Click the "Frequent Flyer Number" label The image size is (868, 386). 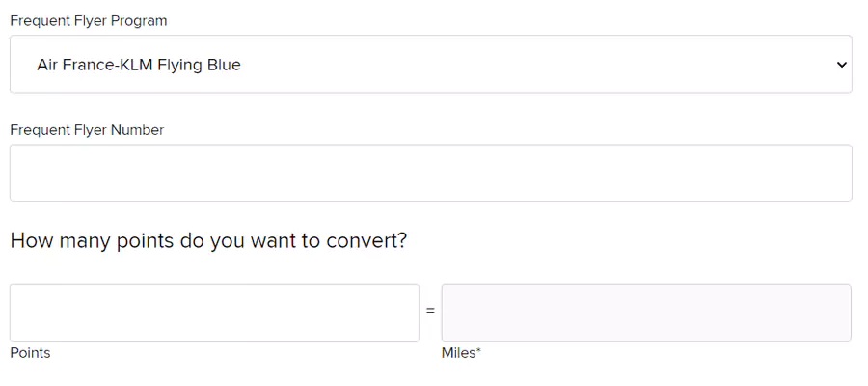coord(87,130)
